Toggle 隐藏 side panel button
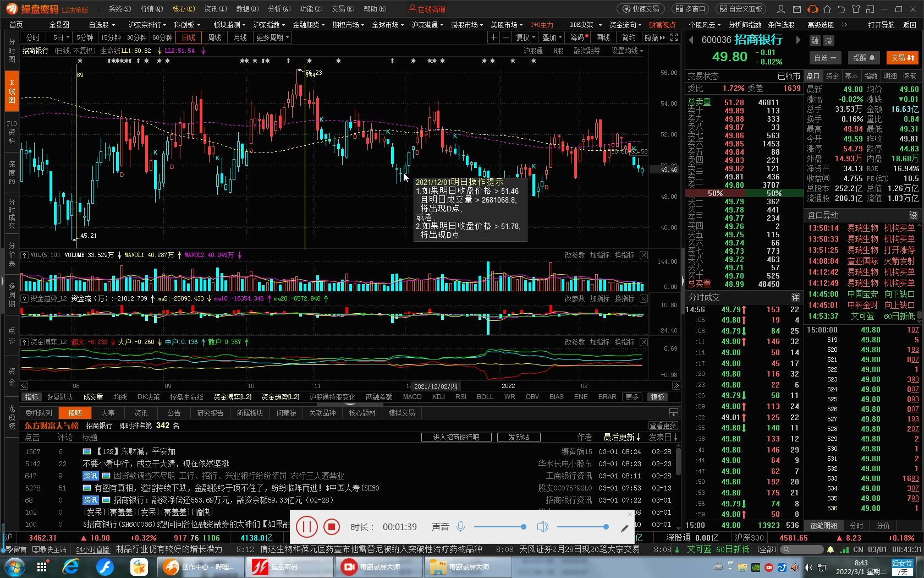The image size is (924, 578). [654, 37]
